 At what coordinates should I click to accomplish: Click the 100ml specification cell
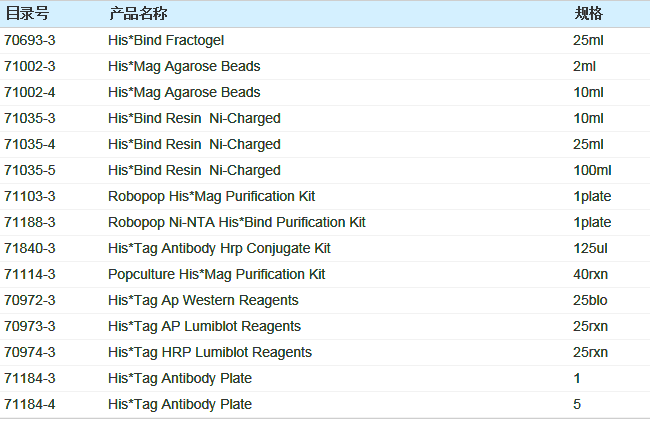592,171
